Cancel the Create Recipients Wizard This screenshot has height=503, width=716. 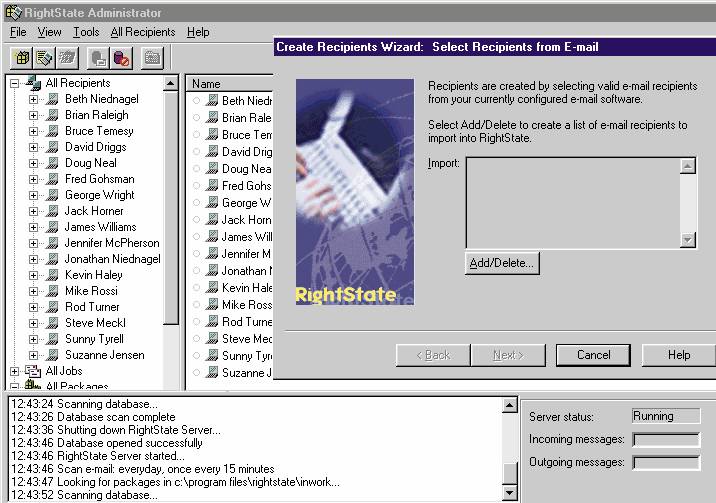click(x=593, y=355)
